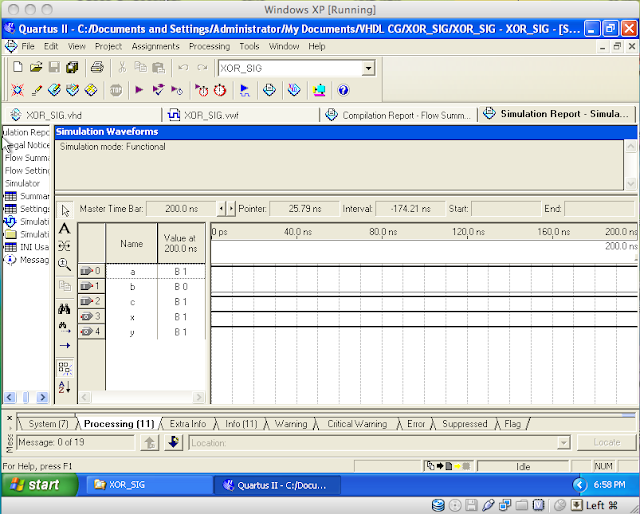Viewport: 640px width, 514px height.
Task: Open the Processing menu
Action: click(209, 46)
